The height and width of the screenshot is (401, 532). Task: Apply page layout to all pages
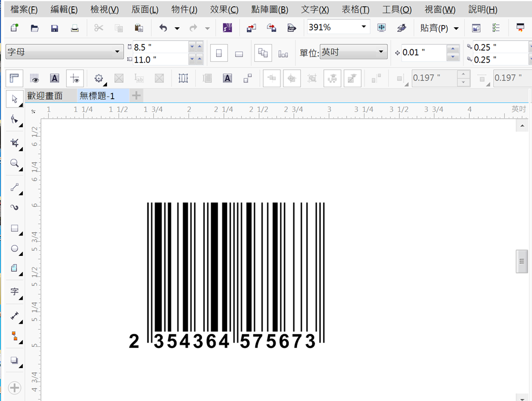[x=263, y=53]
